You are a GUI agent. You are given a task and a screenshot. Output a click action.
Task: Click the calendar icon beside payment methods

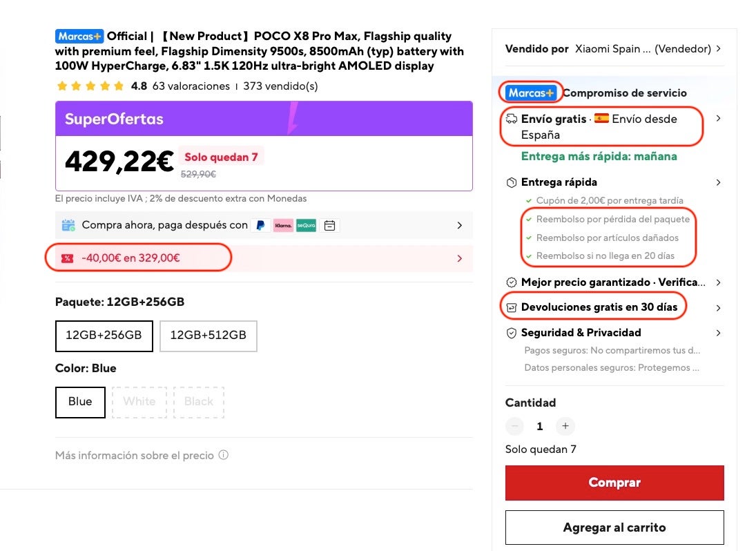(x=329, y=225)
